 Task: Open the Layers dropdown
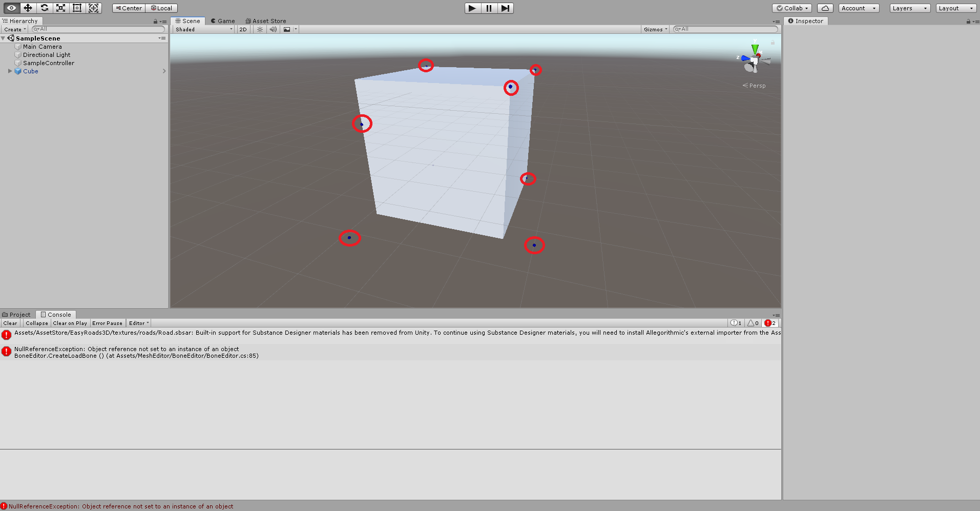(910, 8)
